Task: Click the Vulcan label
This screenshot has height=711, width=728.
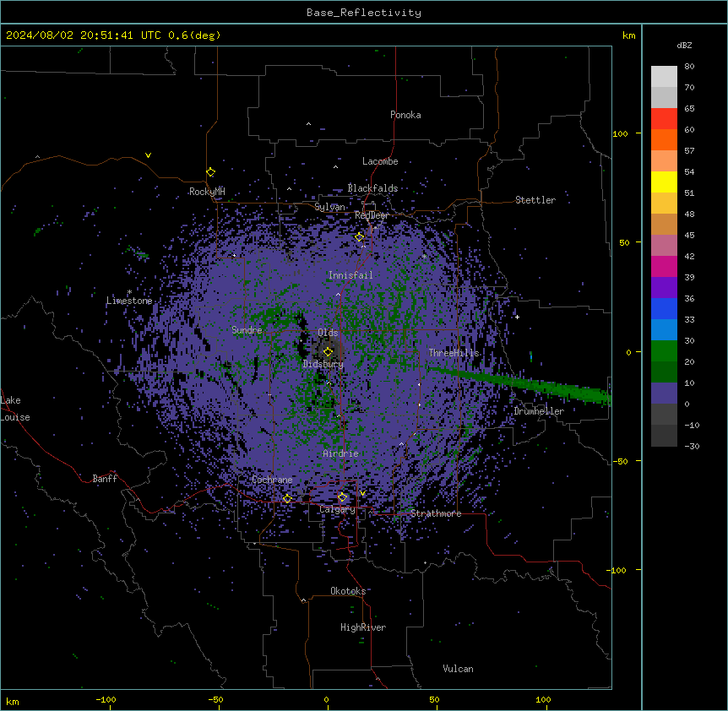Action: [458, 669]
